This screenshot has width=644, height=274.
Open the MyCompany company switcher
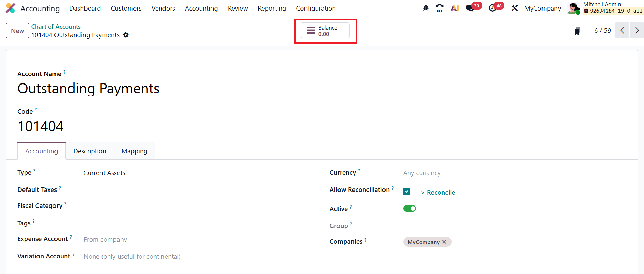click(x=542, y=8)
